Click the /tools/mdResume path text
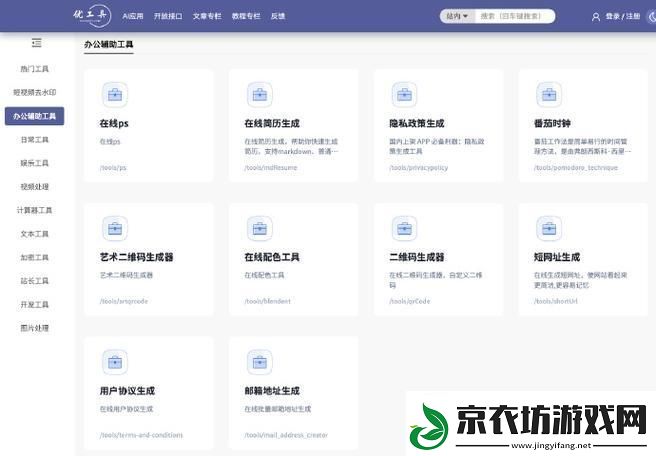The height and width of the screenshot is (456, 656). click(271, 168)
